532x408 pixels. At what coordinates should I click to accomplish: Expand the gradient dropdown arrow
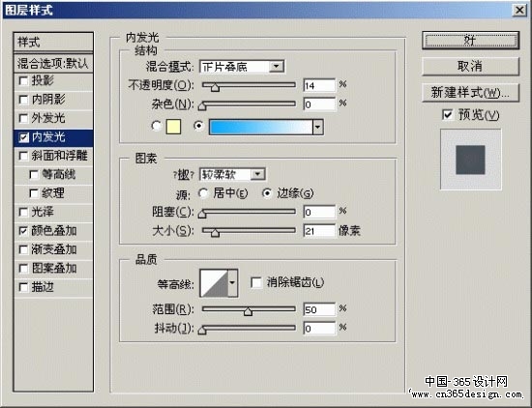tap(317, 127)
